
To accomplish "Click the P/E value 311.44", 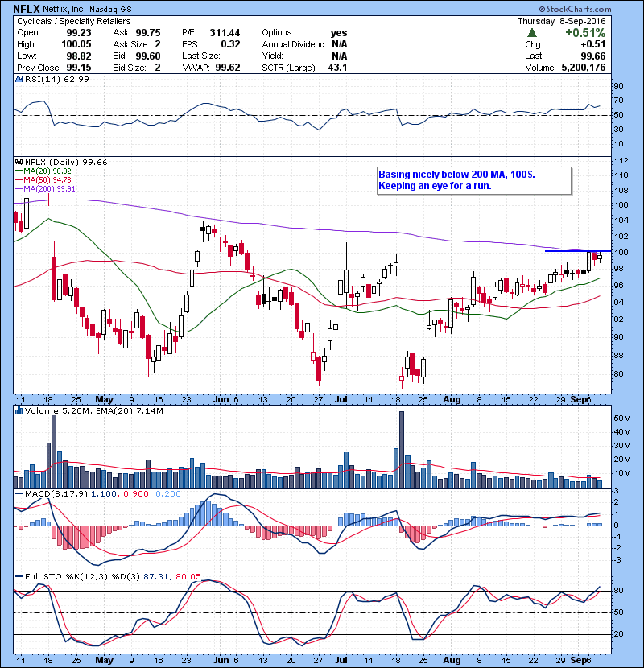I will tap(225, 33).
